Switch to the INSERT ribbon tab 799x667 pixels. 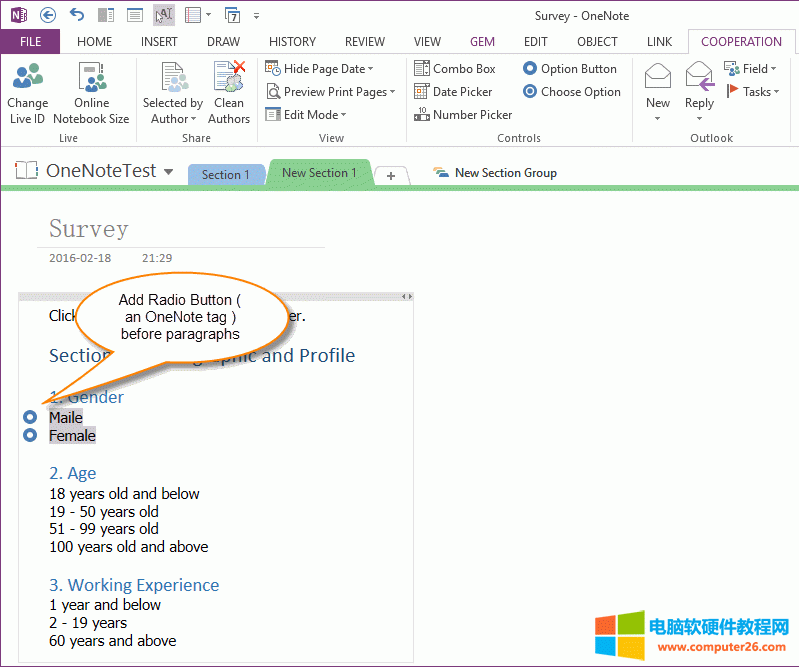click(x=159, y=42)
